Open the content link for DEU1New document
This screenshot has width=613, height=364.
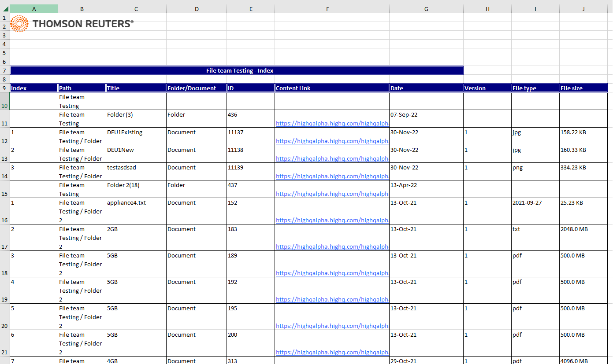[332, 159]
